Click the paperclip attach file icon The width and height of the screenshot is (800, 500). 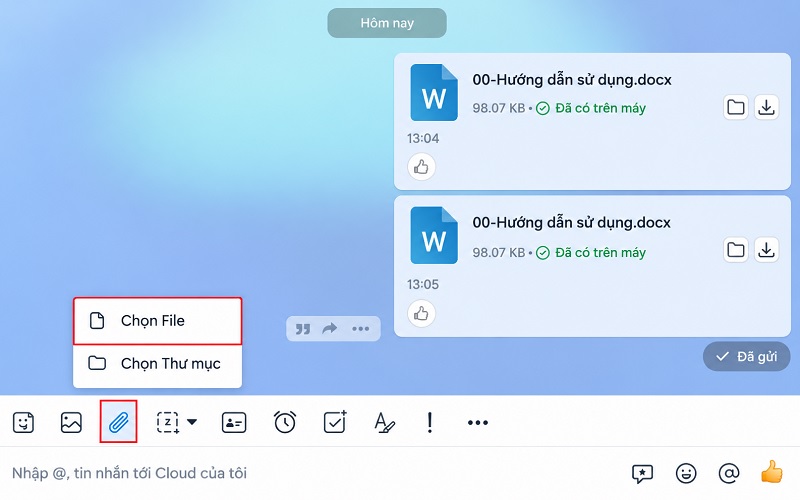pyautogui.click(x=118, y=422)
